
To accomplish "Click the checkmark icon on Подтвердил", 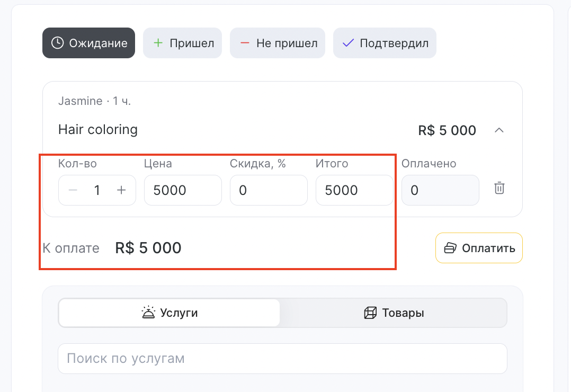I will 348,43.
